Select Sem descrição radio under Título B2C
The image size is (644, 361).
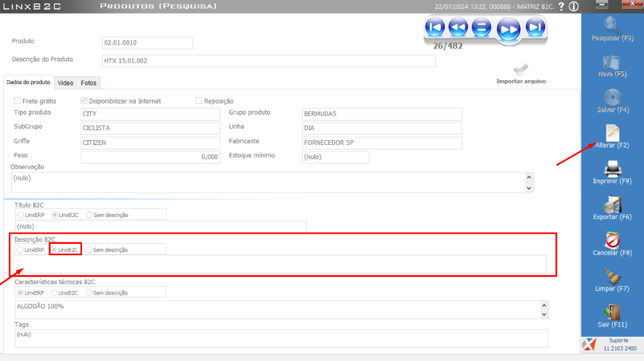[89, 215]
